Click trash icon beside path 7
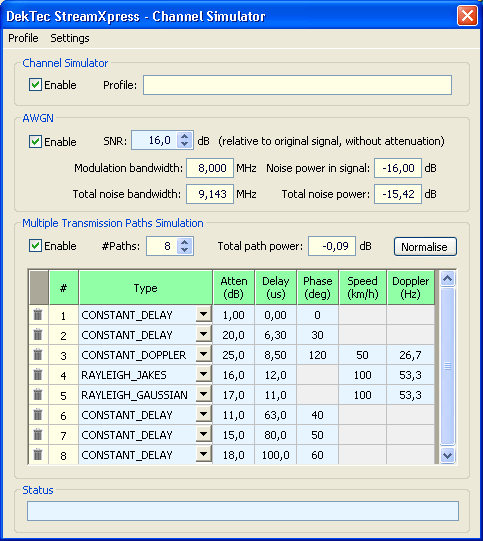 coord(38,434)
